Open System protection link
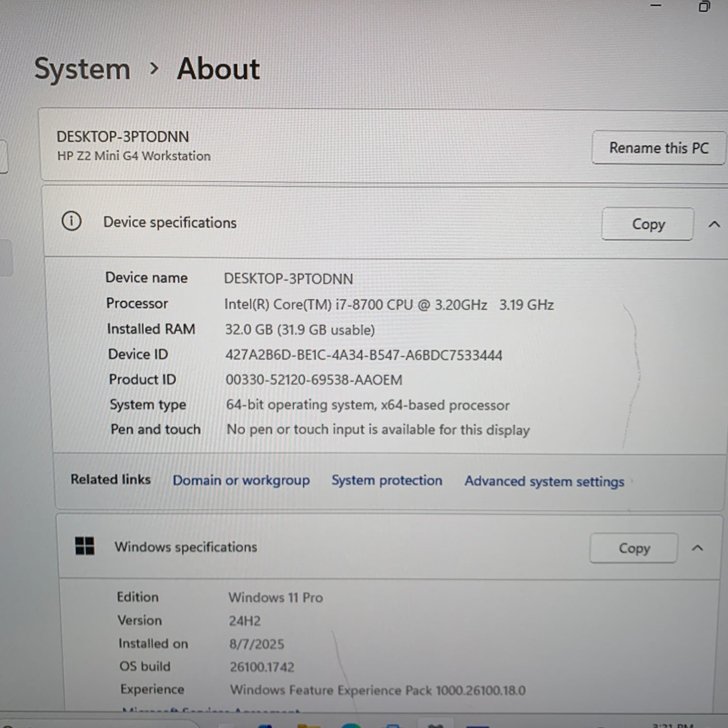The width and height of the screenshot is (728, 728). click(x=387, y=480)
